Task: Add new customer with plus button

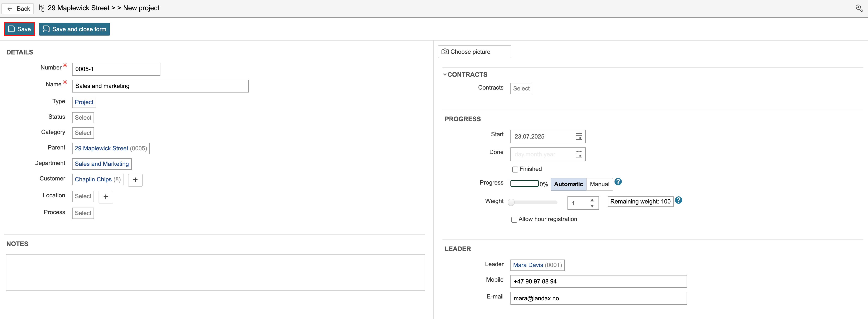Action: coord(135,180)
